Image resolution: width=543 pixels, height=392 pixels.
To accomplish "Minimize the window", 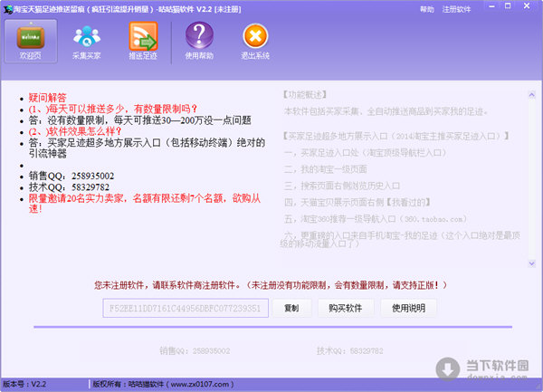I will coord(491,6).
